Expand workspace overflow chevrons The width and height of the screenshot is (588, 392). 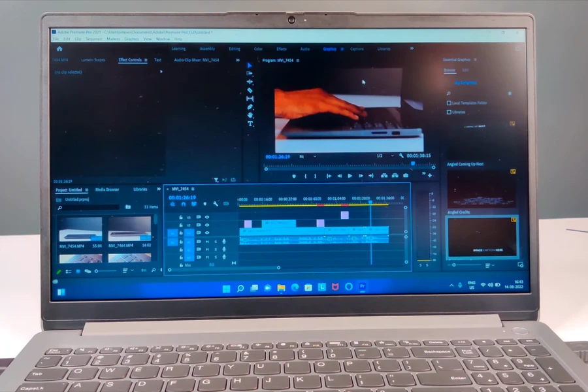click(412, 48)
